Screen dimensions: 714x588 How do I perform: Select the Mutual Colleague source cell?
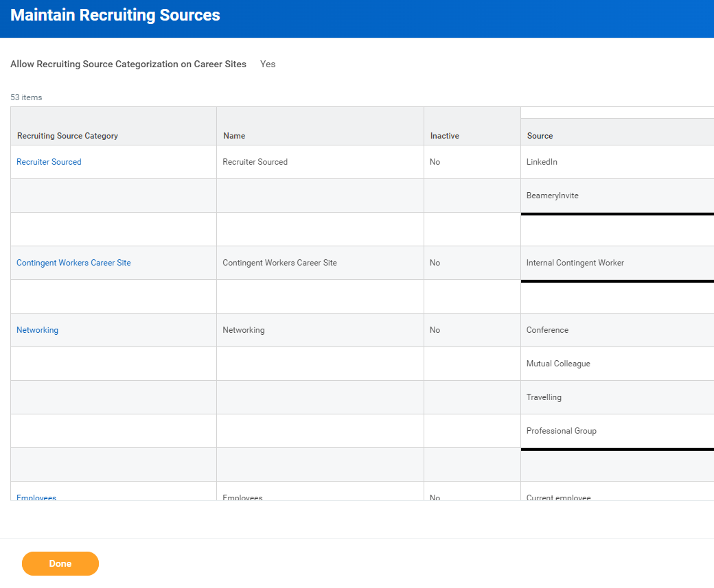coord(617,364)
